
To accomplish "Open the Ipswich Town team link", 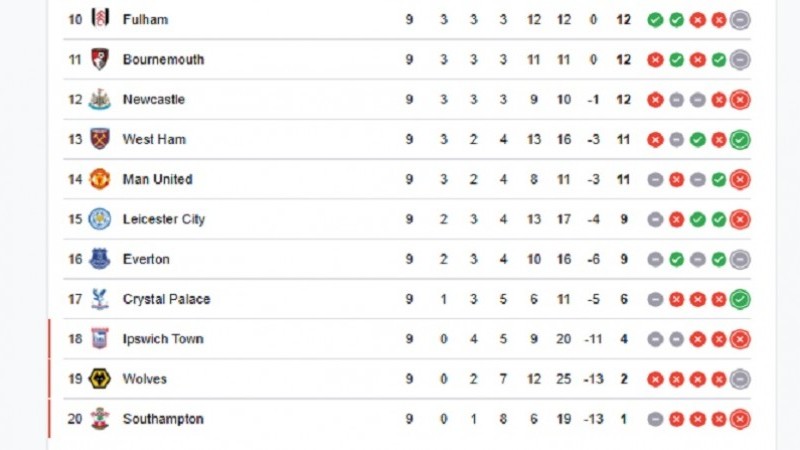I will point(163,339).
